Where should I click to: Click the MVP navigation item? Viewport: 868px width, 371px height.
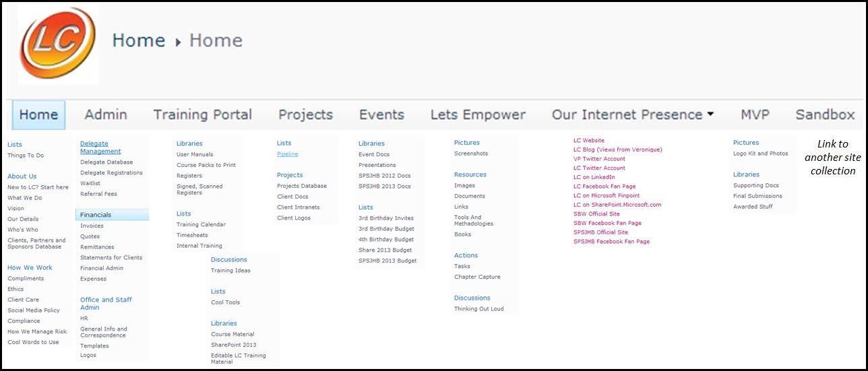point(755,115)
